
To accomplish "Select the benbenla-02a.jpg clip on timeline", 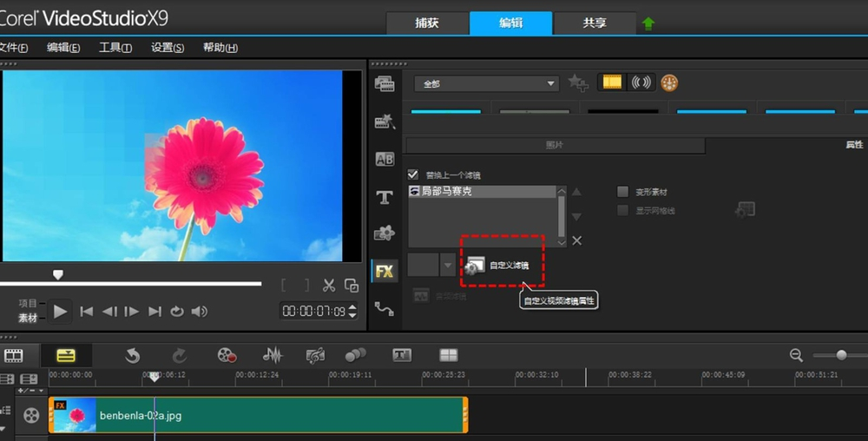I will point(260,416).
